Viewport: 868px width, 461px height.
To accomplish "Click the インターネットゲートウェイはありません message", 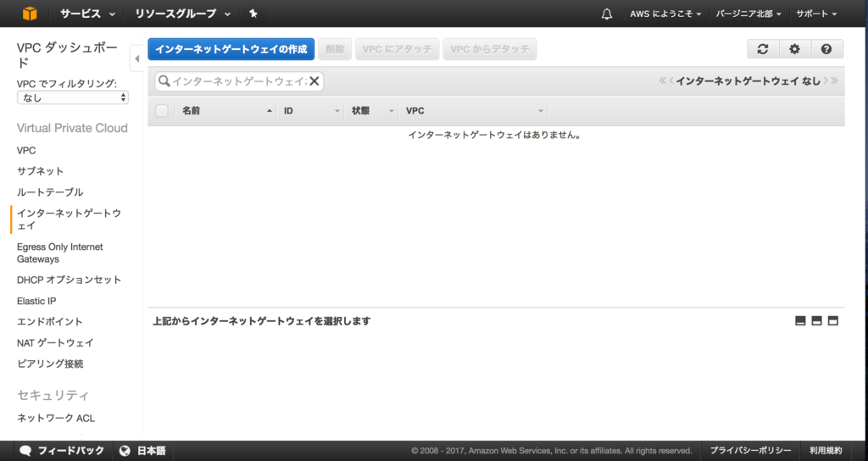I will click(x=494, y=135).
